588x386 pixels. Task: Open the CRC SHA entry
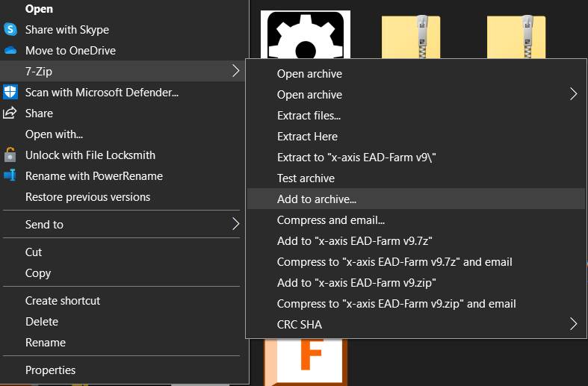point(416,325)
